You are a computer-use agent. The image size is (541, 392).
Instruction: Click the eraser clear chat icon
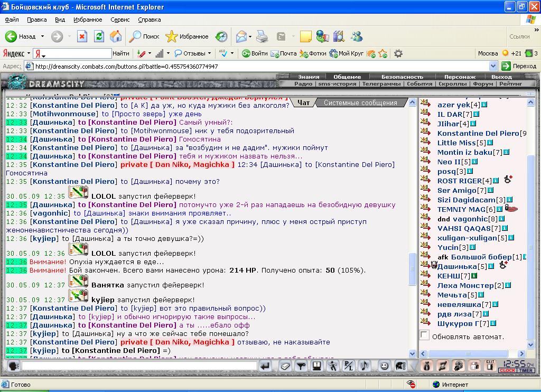point(285,366)
